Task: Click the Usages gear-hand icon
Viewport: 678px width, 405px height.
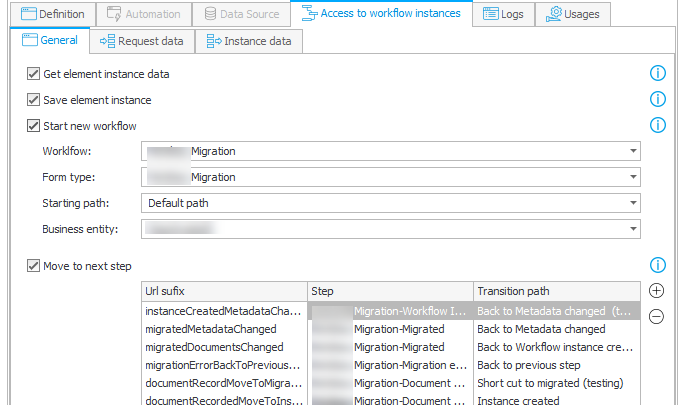Action: pos(554,14)
